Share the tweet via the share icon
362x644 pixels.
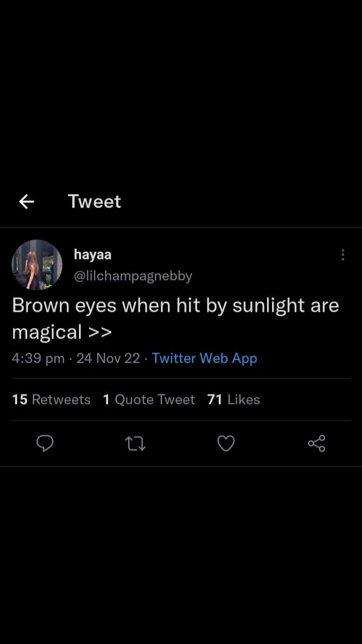coord(316,443)
